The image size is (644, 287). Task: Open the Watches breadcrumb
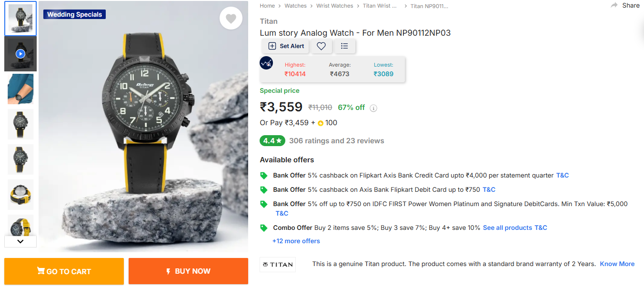[295, 6]
